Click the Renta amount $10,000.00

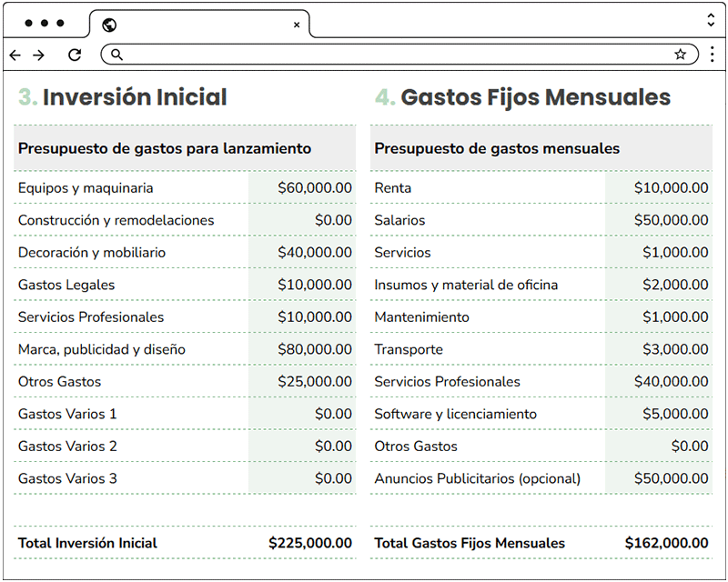pos(672,188)
